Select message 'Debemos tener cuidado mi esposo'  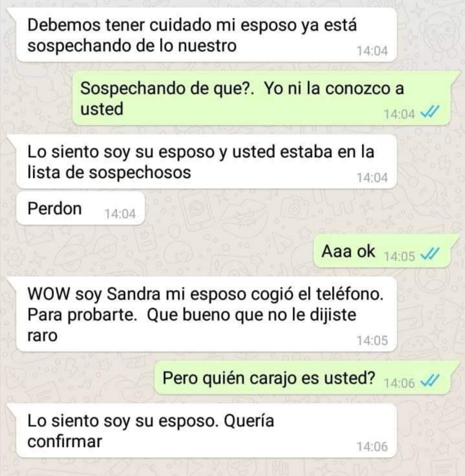pyautogui.click(x=207, y=35)
